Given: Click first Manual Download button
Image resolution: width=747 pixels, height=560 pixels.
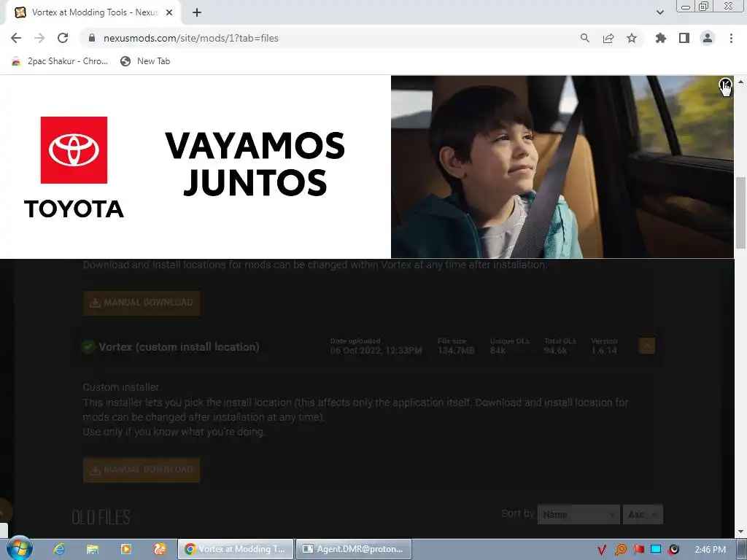Looking at the screenshot, I should point(142,303).
